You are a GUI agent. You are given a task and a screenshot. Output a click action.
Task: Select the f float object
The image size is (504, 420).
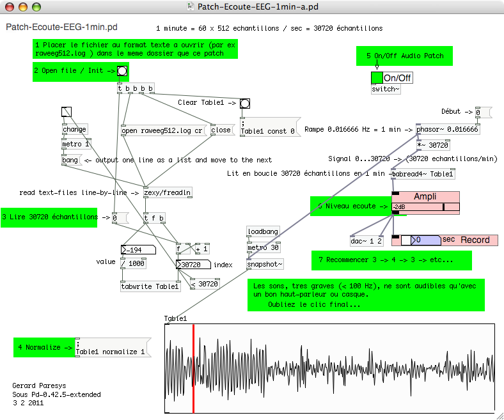point(183,249)
